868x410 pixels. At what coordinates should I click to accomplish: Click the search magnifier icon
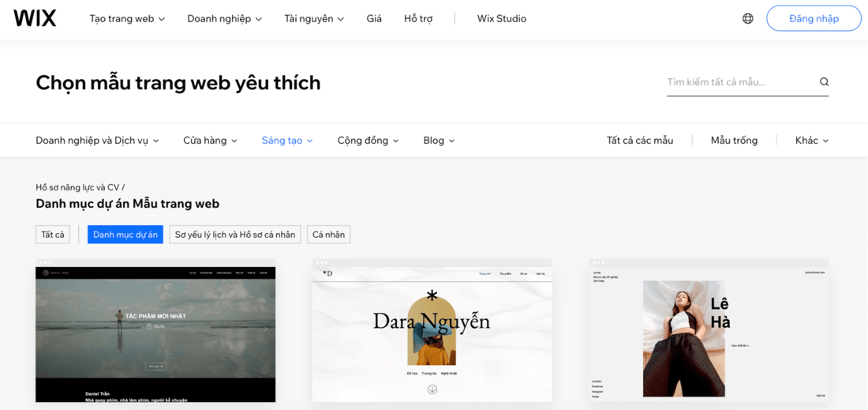[824, 82]
